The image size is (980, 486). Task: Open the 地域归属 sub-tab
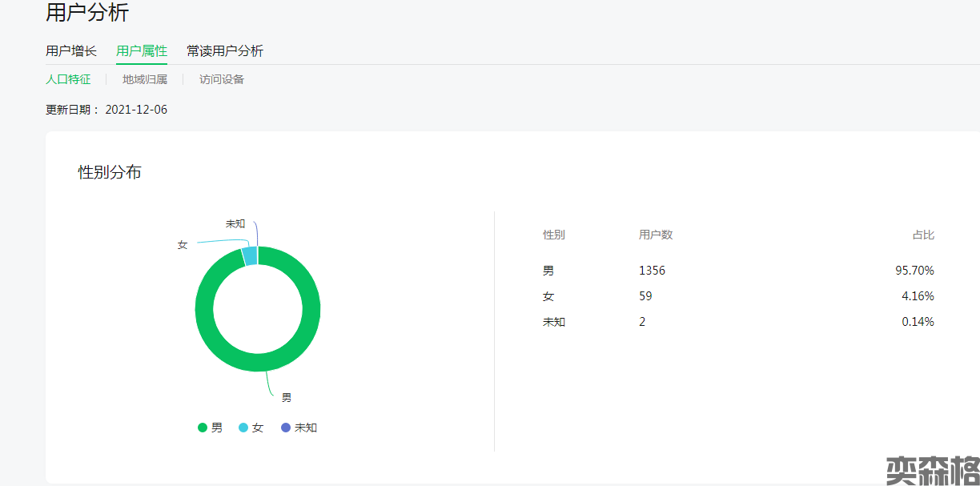[x=145, y=79]
